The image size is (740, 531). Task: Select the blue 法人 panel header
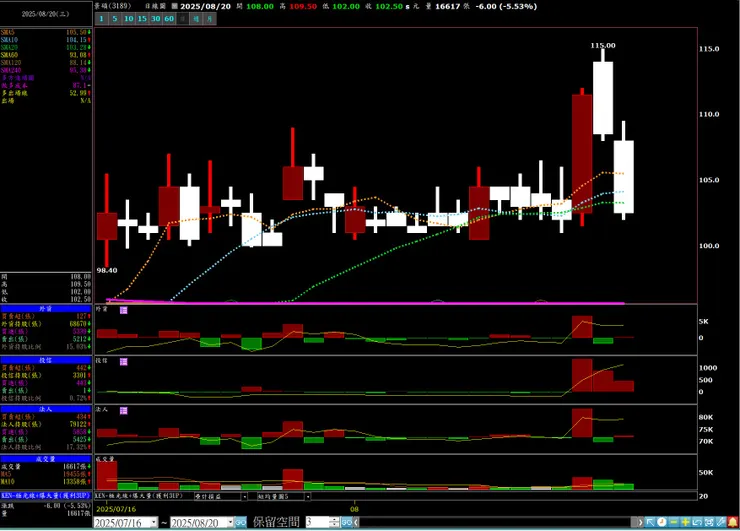pyautogui.click(x=45, y=409)
